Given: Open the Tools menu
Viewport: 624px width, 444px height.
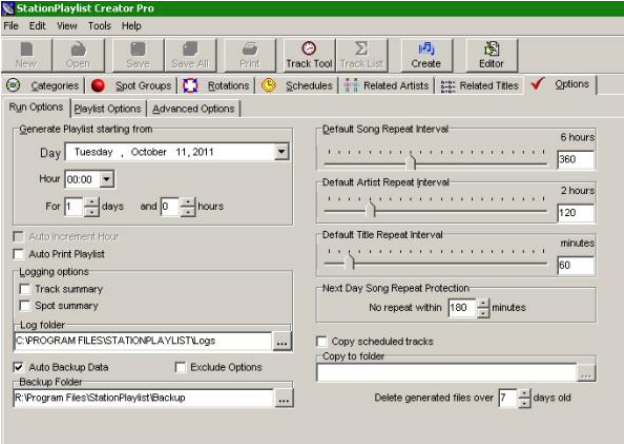Looking at the screenshot, I should 99,26.
